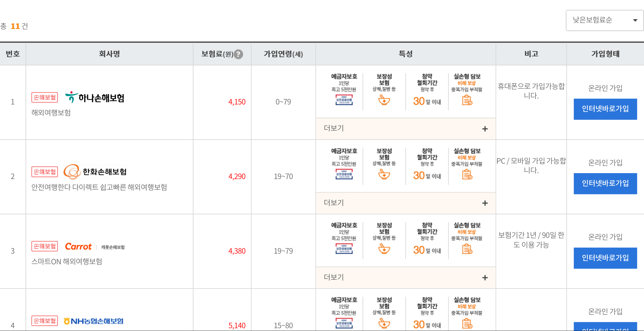Viewport: 644px width, 331px height.
Task: Click 보장성 보험 icon in NH농협손해보험 row
Action: point(384,324)
